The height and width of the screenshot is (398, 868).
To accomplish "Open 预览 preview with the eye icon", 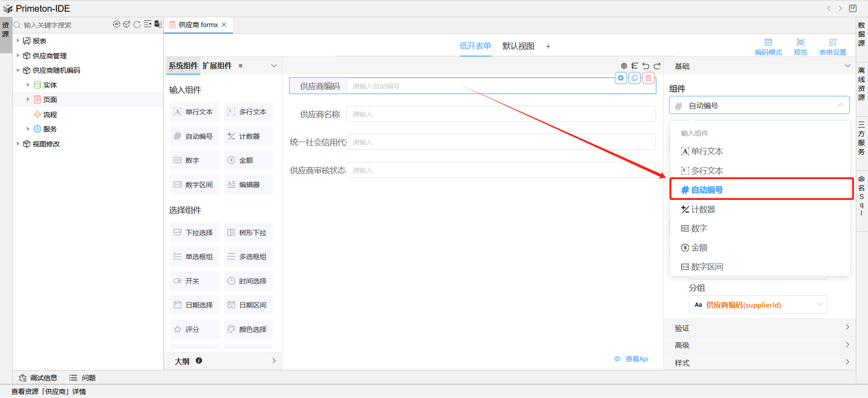I will [800, 46].
